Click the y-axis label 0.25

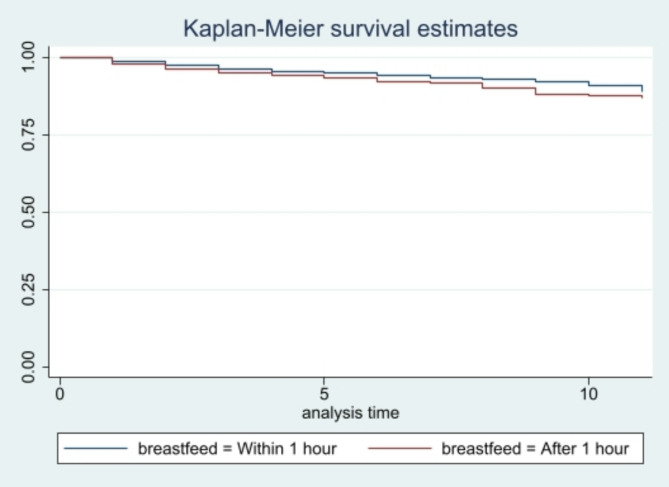point(28,290)
